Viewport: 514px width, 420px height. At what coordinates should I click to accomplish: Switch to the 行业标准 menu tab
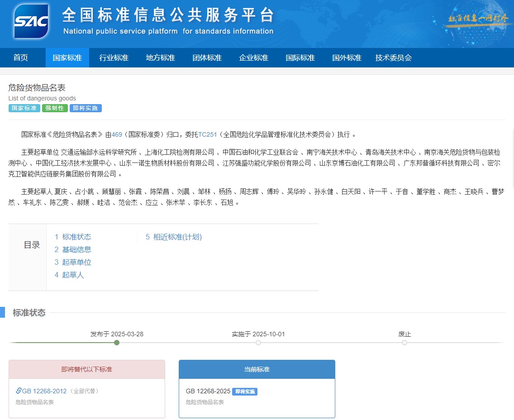(114, 57)
